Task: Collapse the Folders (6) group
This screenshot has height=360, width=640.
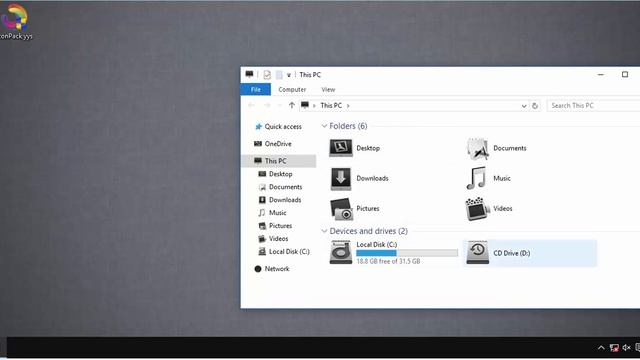Action: click(x=324, y=126)
